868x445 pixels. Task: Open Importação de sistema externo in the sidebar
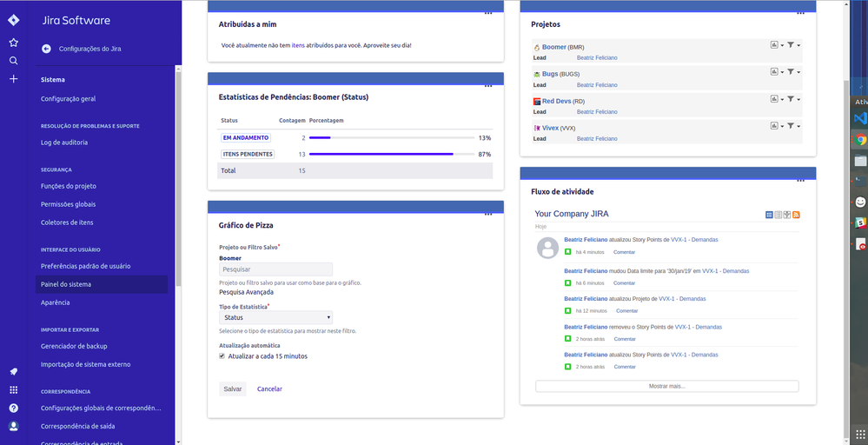pyautogui.click(x=86, y=365)
